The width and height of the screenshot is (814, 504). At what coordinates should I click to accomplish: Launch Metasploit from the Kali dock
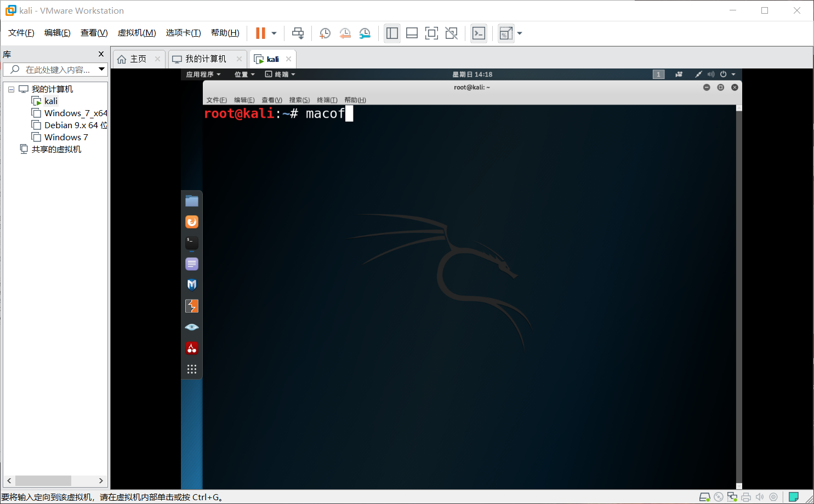point(192,285)
